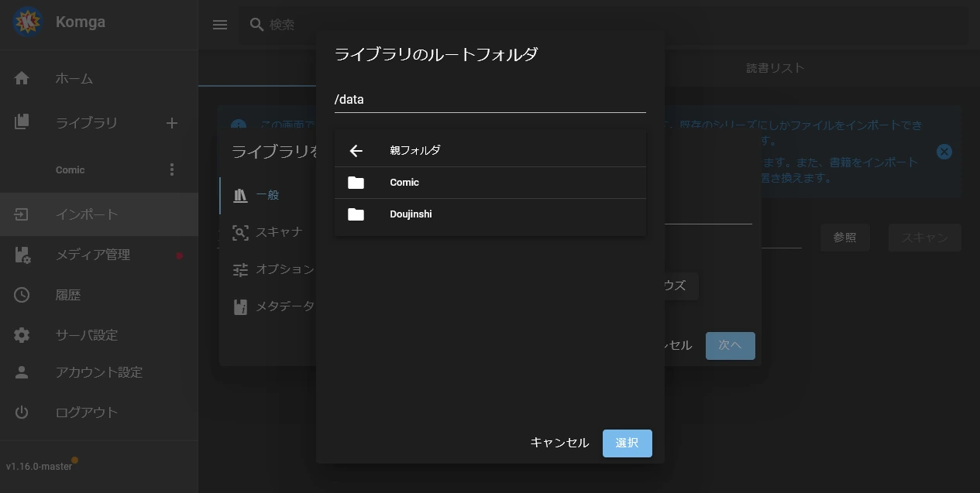Image resolution: width=980 pixels, height=493 pixels.
Task: Click the 選択 button
Action: [628, 443]
